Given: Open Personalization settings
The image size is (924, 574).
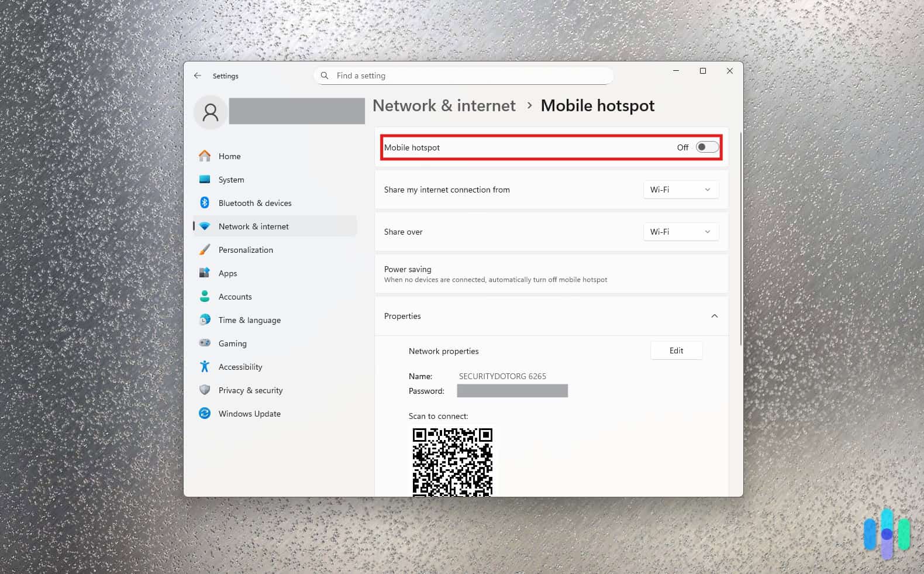Looking at the screenshot, I should click(x=275, y=250).
